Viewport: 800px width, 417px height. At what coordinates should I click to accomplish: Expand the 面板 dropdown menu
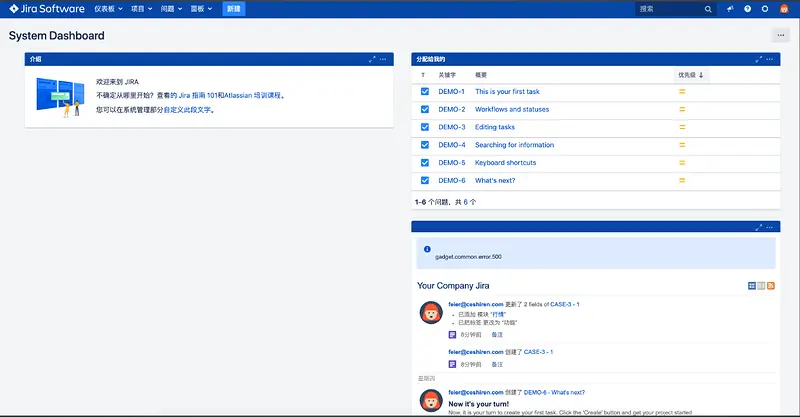(x=201, y=9)
